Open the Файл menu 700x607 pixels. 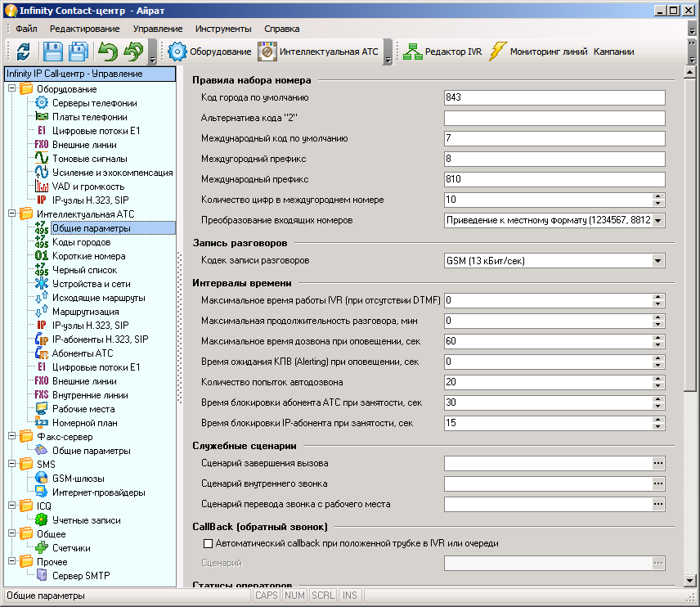tap(26, 29)
